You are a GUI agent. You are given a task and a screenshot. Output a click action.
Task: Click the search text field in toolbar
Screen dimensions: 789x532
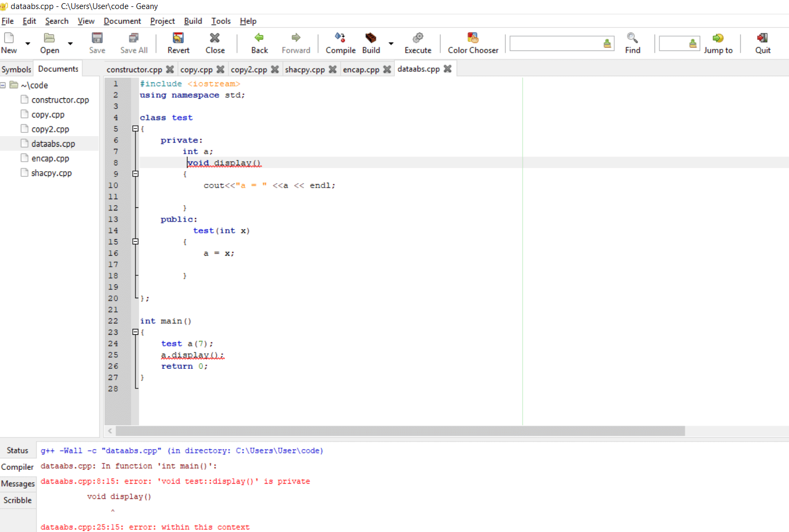(x=556, y=44)
